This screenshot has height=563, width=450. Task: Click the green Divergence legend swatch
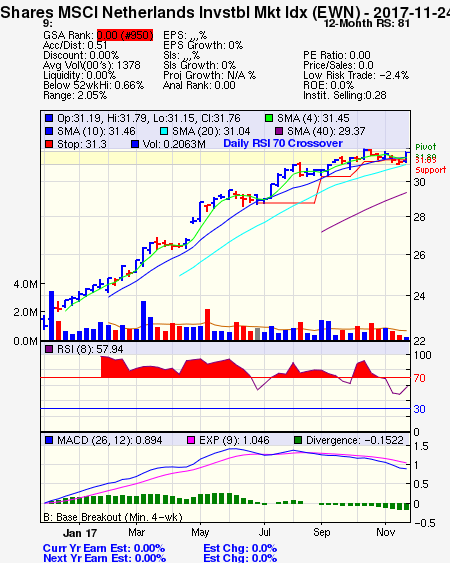pos(298,440)
